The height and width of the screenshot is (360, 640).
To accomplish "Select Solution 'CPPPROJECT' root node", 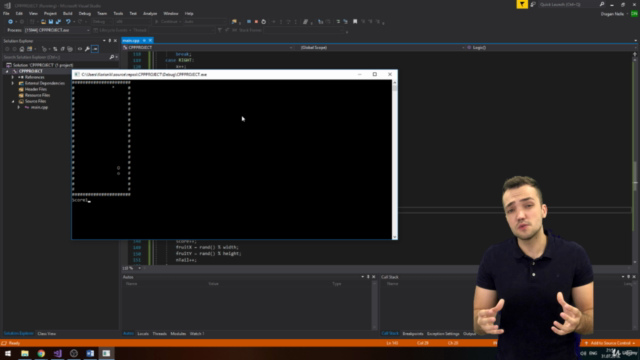I will pyautogui.click(x=40, y=65).
